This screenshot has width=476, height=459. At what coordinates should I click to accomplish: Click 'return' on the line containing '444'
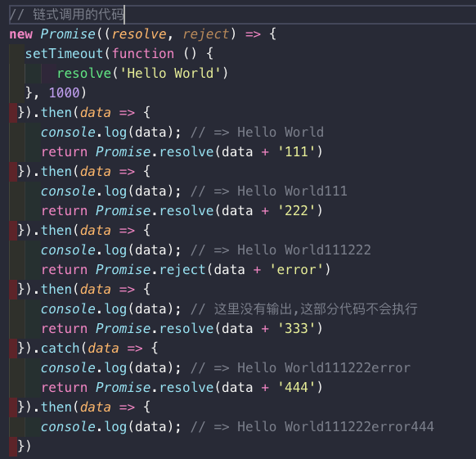click(65, 387)
